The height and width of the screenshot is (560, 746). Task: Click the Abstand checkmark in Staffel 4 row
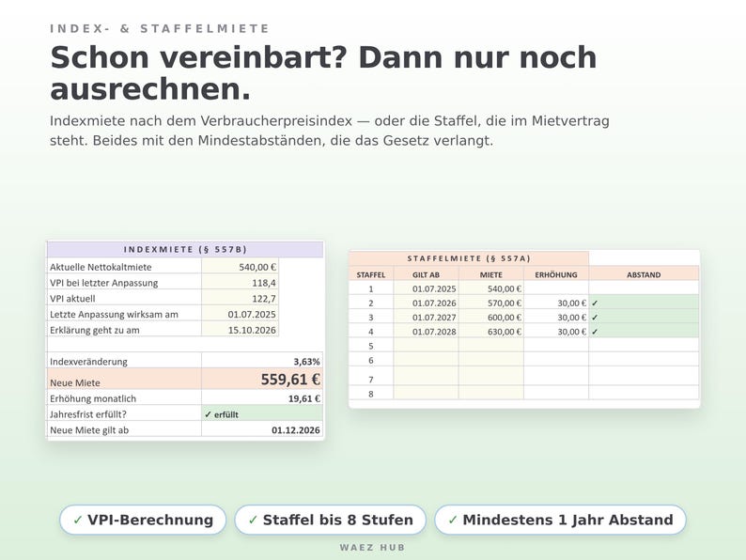[595, 332]
